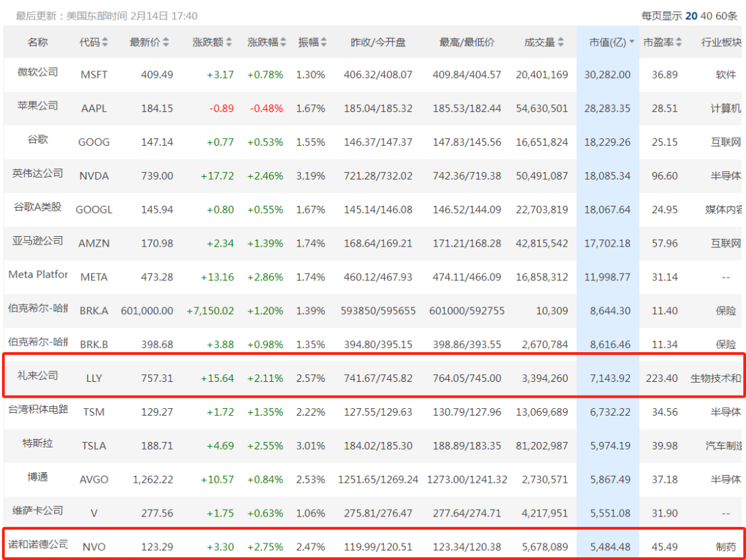Click ticker code TSLA
The width and height of the screenshot is (746, 560).
(x=94, y=446)
